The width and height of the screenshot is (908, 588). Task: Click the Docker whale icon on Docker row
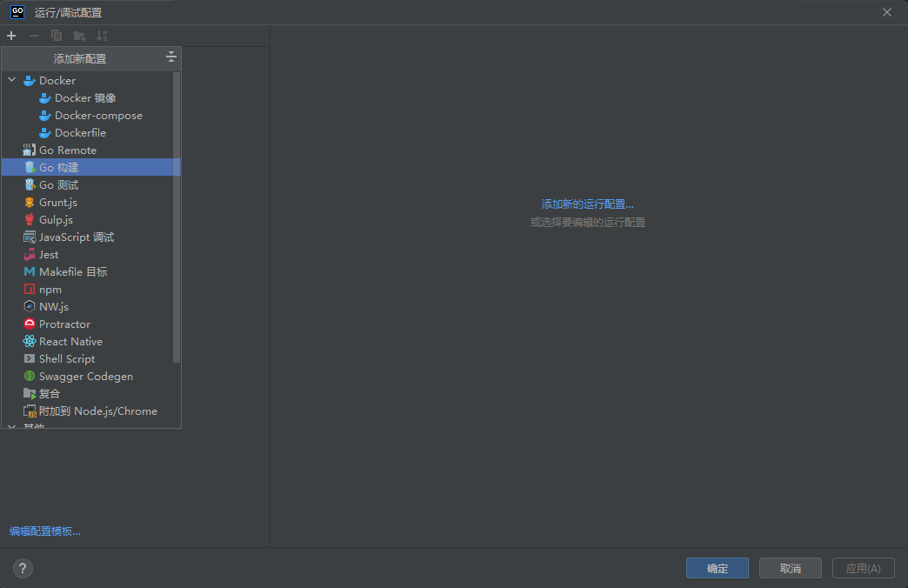pyautogui.click(x=29, y=81)
